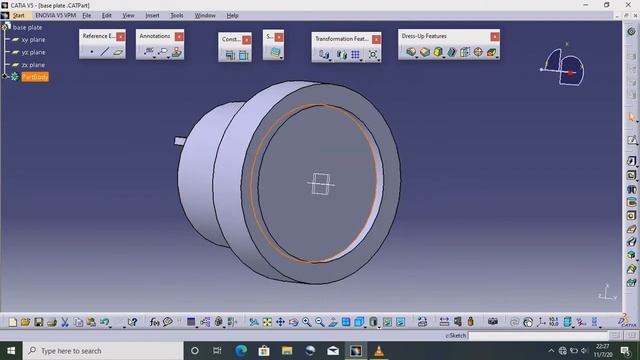Expand the PartBody node
The height and width of the screenshot is (360, 640).
point(5,76)
